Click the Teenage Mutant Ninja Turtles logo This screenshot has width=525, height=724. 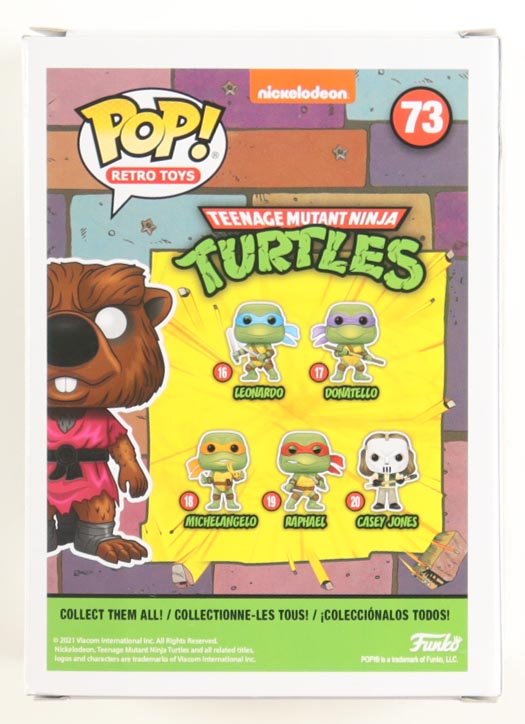tap(300, 247)
